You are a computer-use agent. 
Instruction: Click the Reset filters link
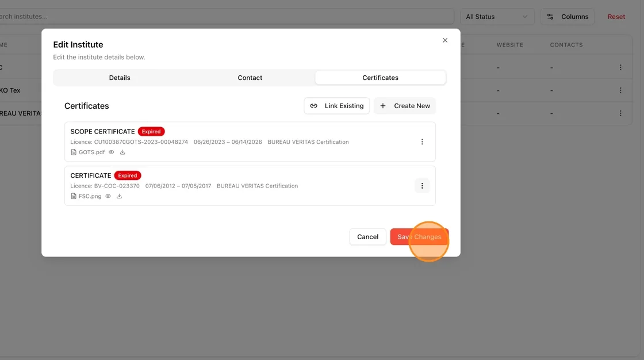(616, 17)
